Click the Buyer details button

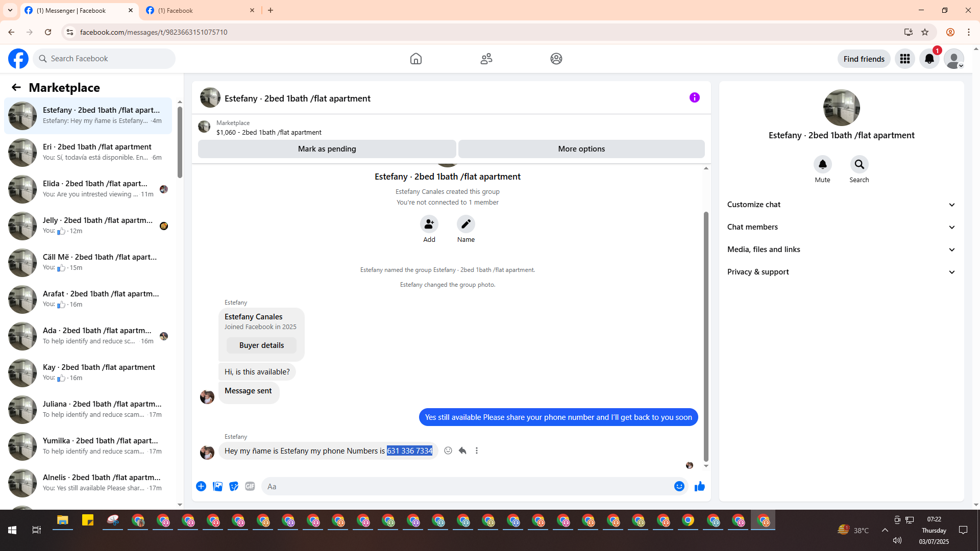(x=261, y=345)
